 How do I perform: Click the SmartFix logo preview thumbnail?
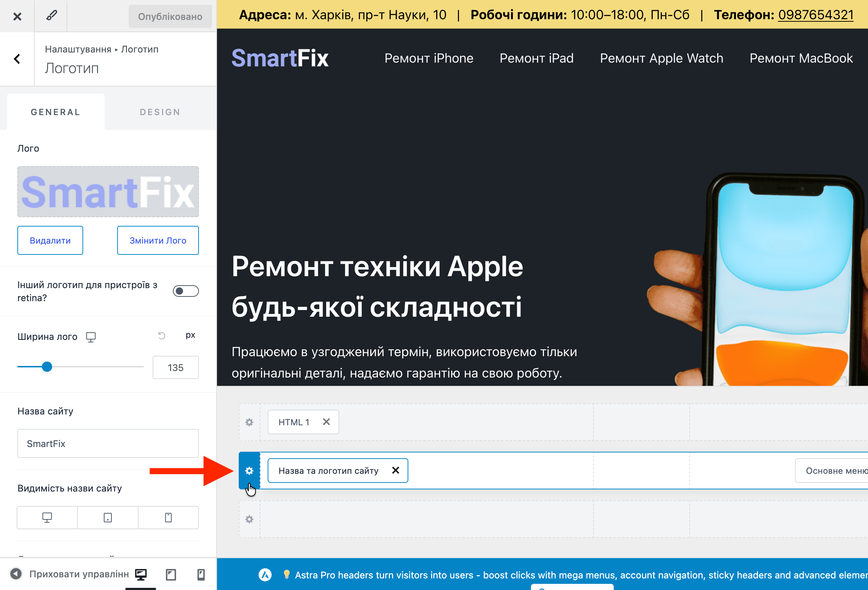coord(108,191)
